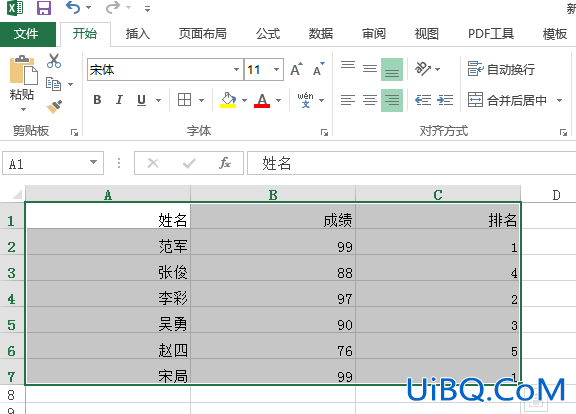Expand fill color palette arrow

click(244, 100)
